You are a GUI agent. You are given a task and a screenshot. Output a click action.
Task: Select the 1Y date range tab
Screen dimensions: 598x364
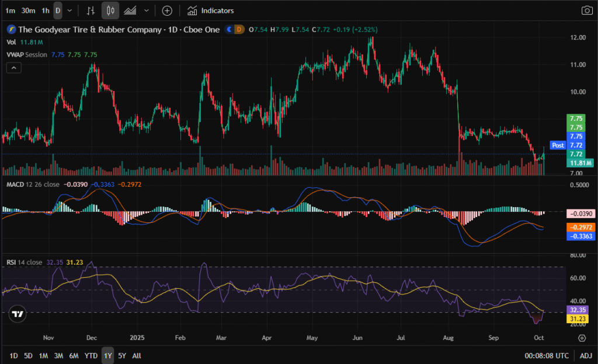coord(107,355)
